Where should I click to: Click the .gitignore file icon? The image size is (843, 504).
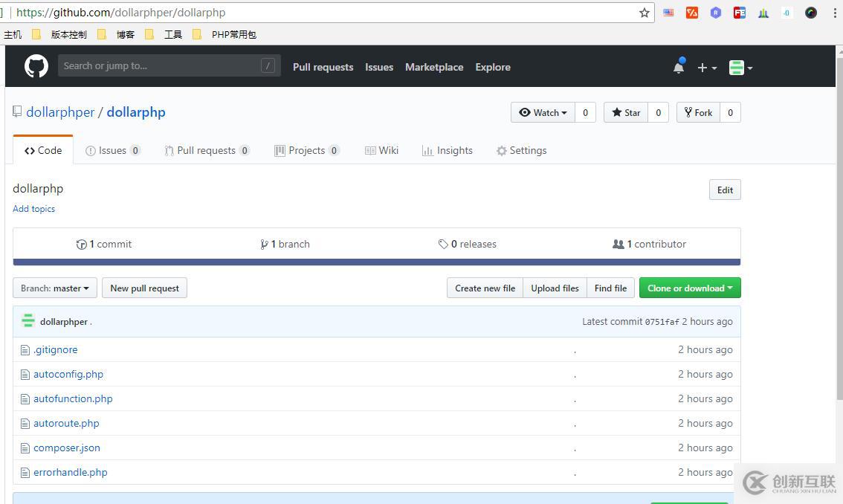25,350
